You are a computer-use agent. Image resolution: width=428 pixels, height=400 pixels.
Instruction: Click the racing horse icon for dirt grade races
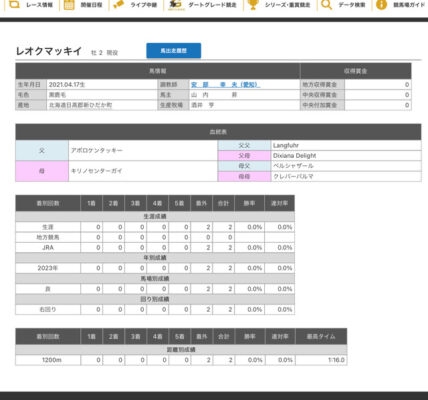tap(175, 4)
